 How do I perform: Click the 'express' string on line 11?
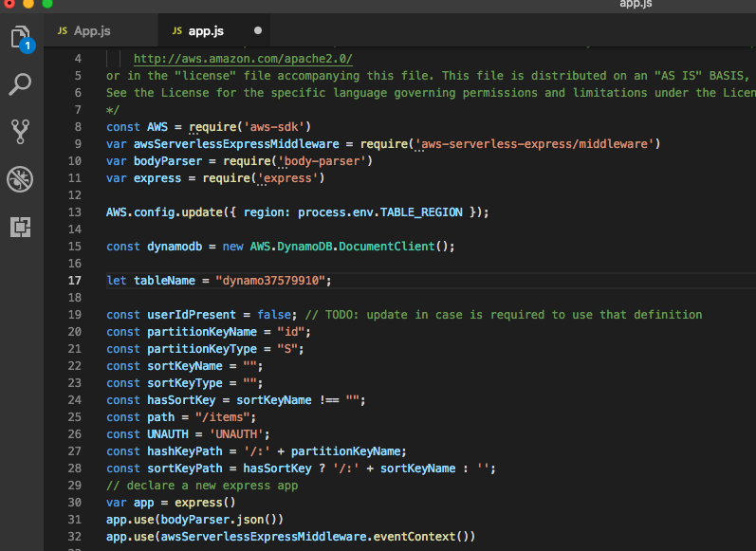[x=287, y=178]
